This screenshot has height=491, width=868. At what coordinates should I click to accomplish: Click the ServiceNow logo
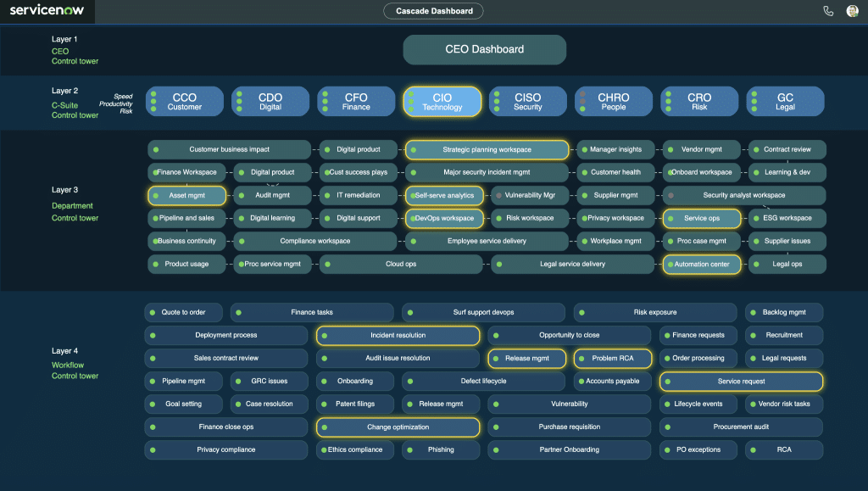point(47,10)
